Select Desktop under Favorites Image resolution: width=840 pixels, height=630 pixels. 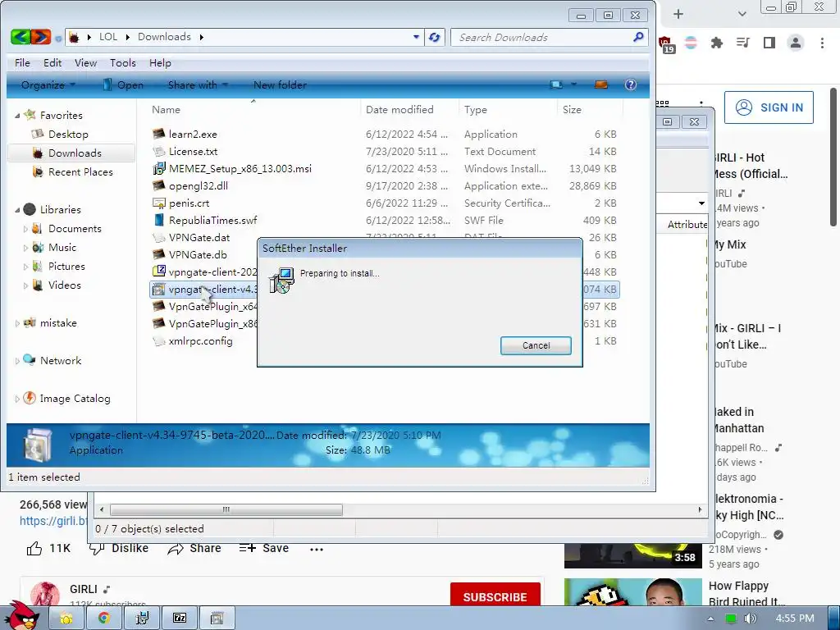click(x=68, y=134)
